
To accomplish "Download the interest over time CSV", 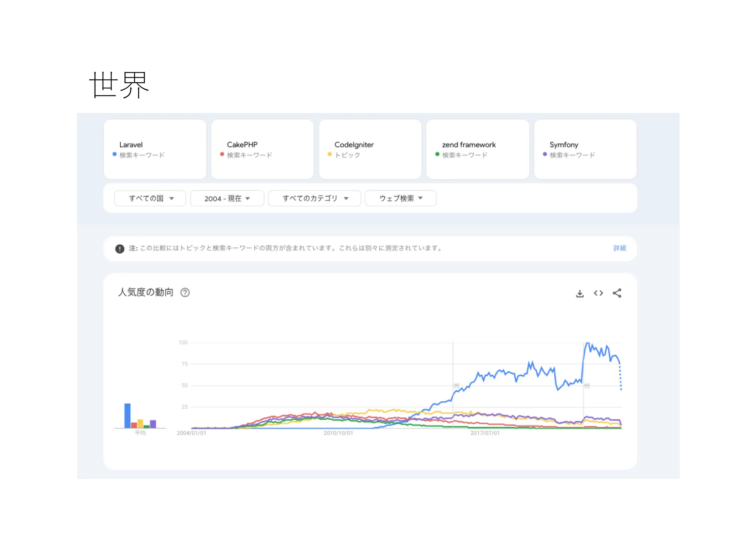I will [x=580, y=293].
